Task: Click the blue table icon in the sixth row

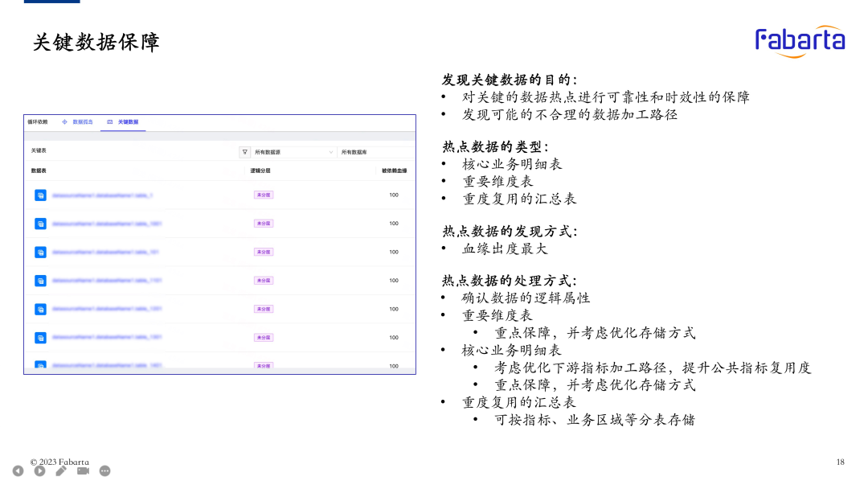Action: (x=40, y=338)
